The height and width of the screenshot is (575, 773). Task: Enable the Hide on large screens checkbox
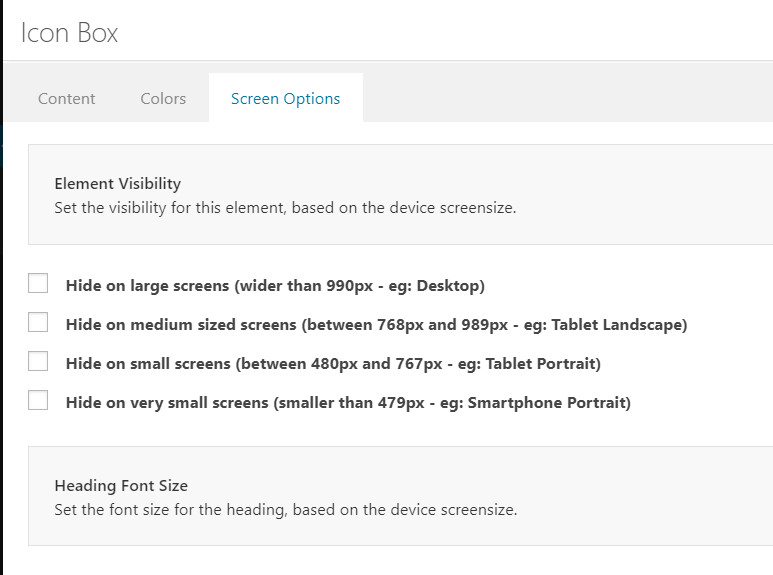coord(38,283)
